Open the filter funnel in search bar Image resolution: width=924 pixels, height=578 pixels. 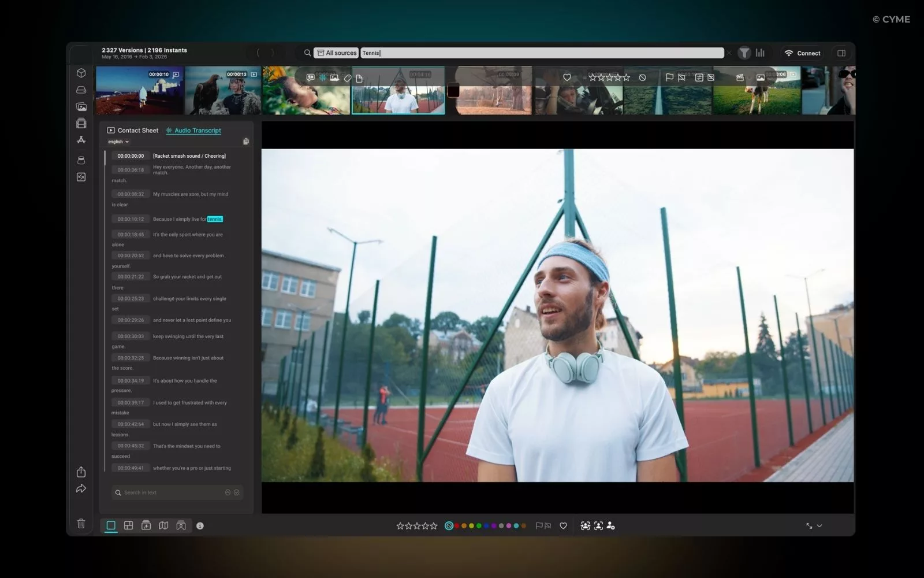tap(744, 53)
